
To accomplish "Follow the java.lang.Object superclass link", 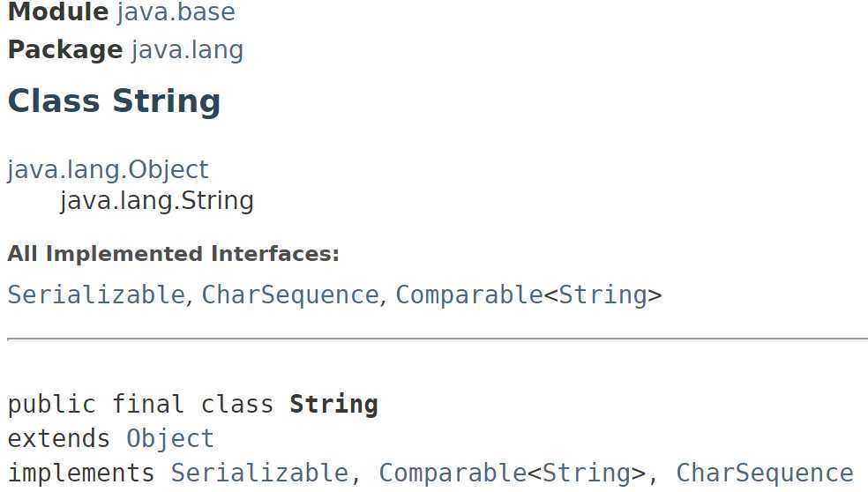I will (x=108, y=169).
